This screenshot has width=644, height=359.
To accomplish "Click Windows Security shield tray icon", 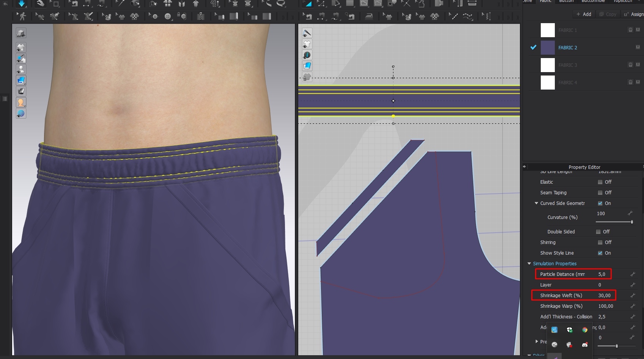I will click(570, 330).
